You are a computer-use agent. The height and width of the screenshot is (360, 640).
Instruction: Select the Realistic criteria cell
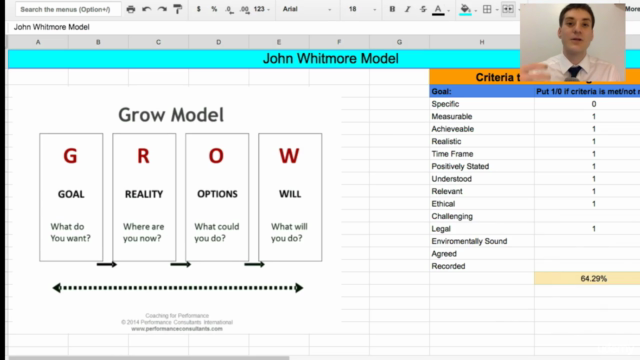pos(482,141)
